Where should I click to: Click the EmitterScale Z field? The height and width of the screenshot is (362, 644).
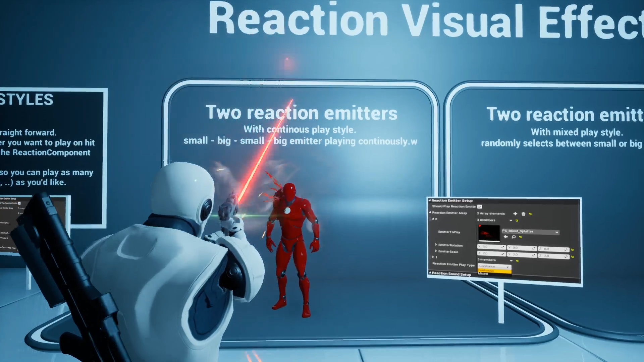[x=554, y=256]
